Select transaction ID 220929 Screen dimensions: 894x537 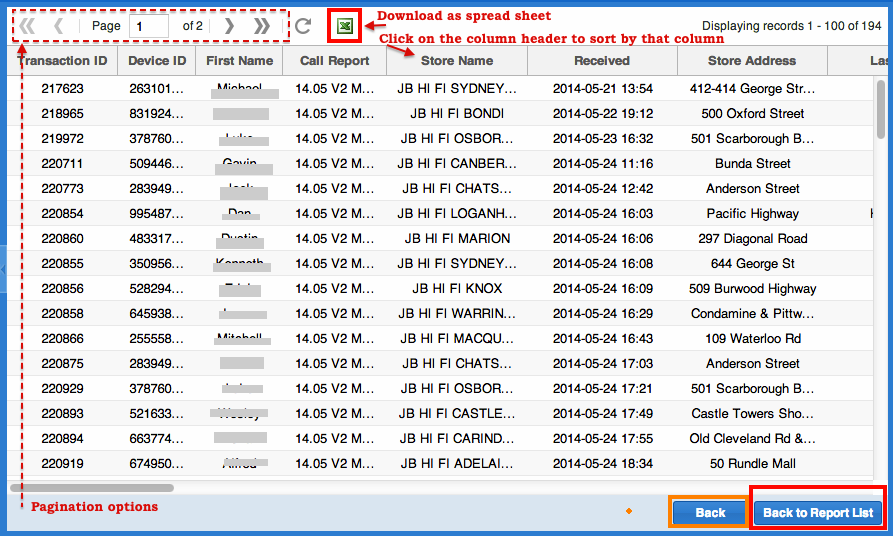[x=62, y=389]
